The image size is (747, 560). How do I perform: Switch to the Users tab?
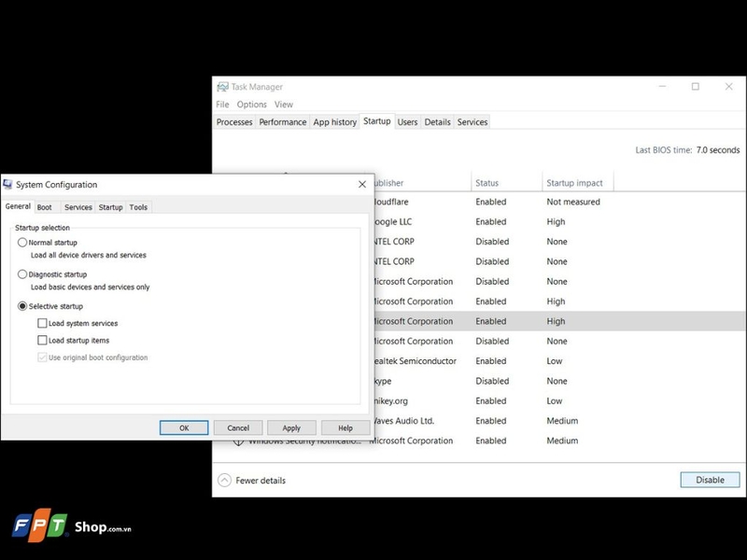click(407, 122)
